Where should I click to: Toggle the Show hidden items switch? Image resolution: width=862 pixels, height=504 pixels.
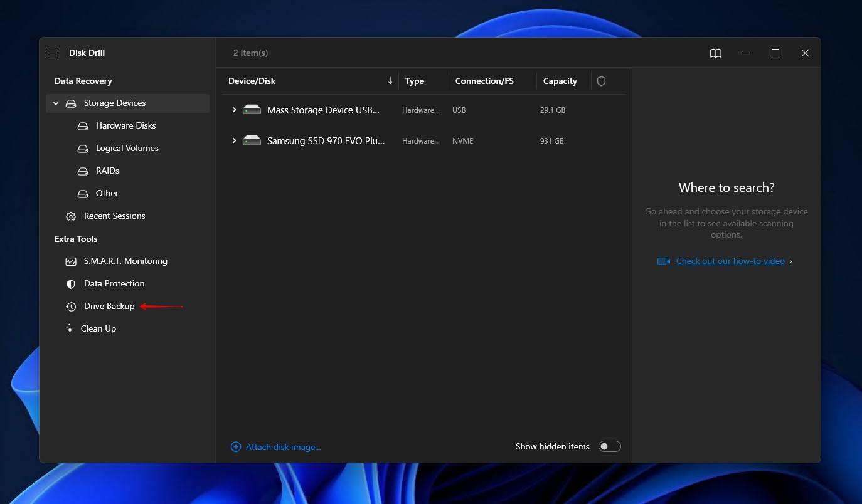coord(609,446)
